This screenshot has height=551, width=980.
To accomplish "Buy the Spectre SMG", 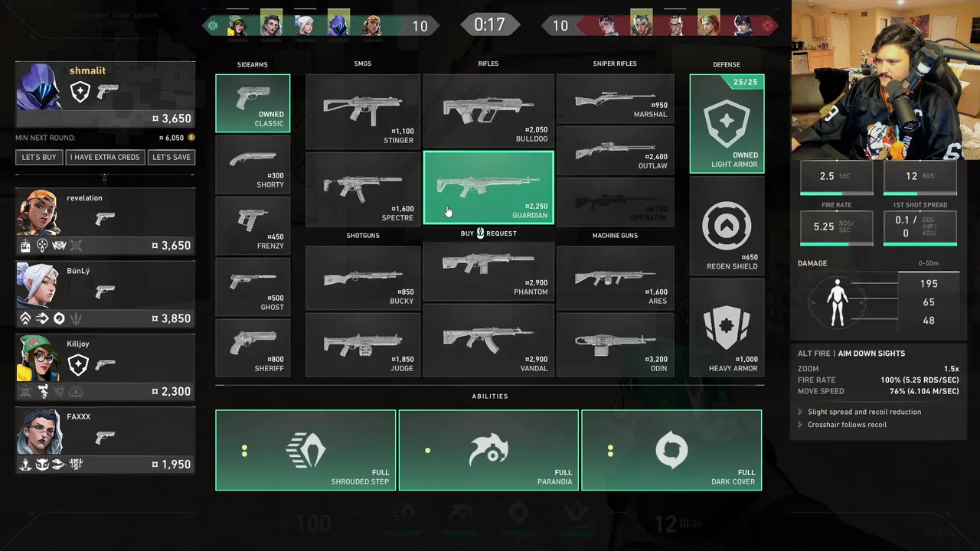I will pyautogui.click(x=363, y=188).
